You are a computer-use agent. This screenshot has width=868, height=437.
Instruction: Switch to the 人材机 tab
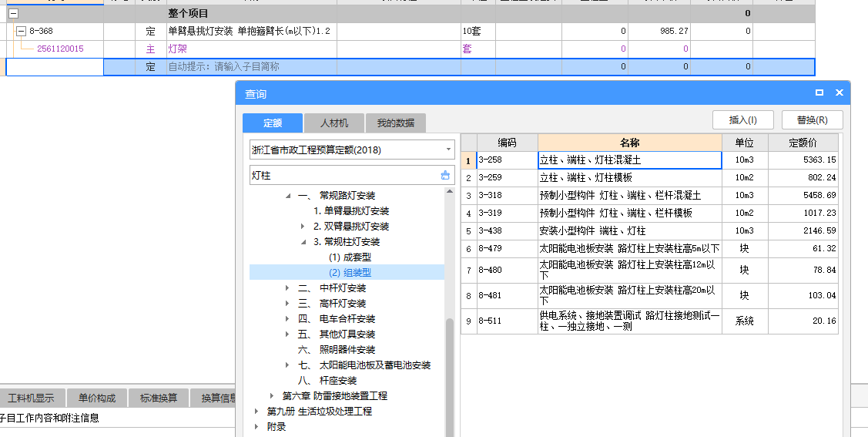(333, 123)
